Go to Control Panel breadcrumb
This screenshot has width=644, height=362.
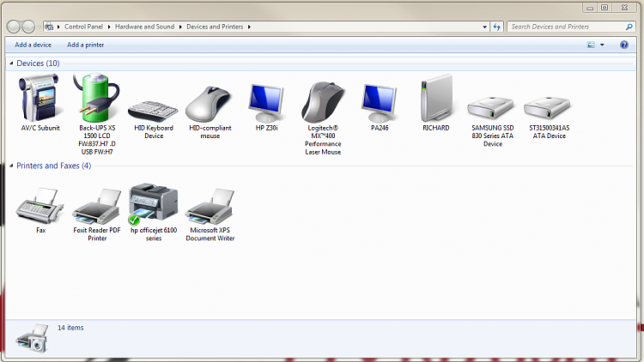pyautogui.click(x=84, y=27)
